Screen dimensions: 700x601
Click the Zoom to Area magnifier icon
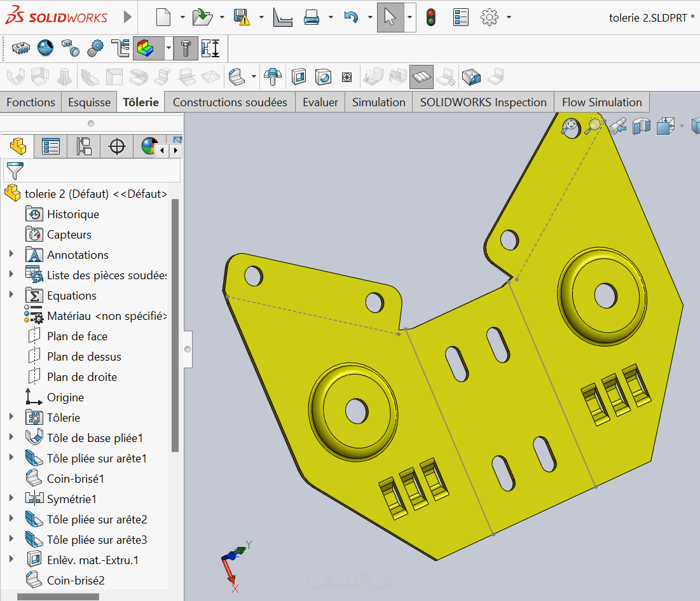[x=594, y=125]
